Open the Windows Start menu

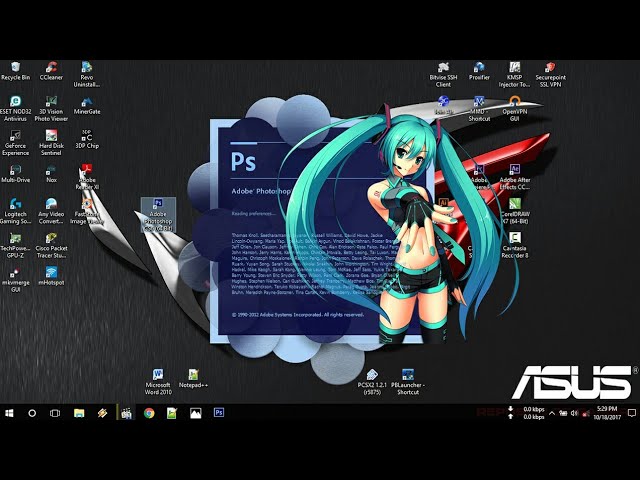pos(9,413)
